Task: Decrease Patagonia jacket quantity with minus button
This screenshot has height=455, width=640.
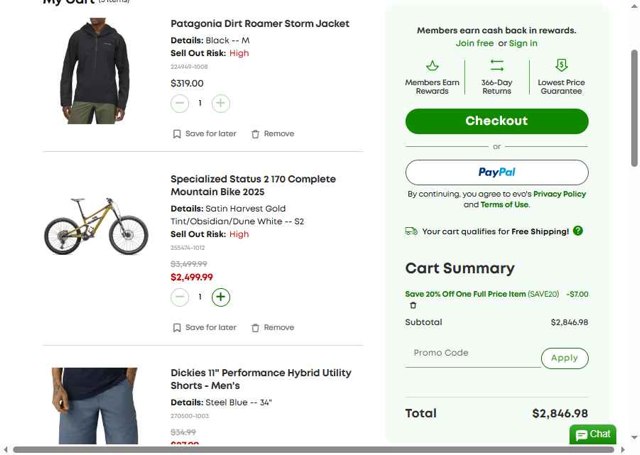Action: coord(180,103)
